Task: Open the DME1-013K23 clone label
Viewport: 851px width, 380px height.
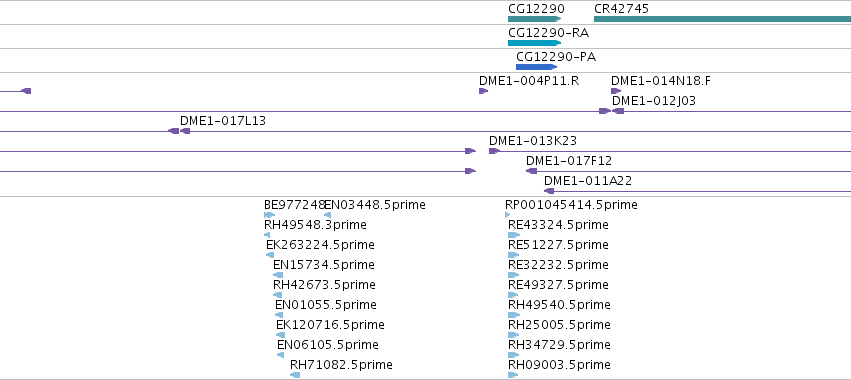Action: click(x=533, y=141)
